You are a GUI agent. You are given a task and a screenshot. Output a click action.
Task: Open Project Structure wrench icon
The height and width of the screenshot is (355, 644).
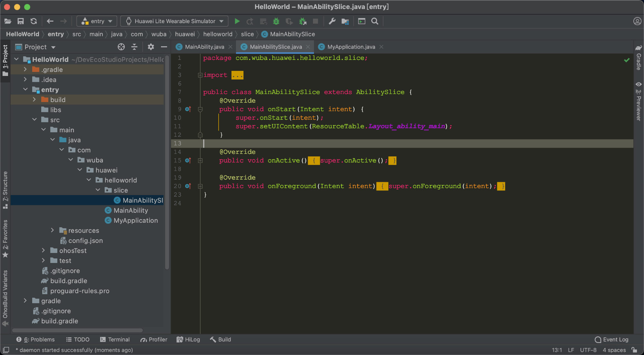(332, 21)
